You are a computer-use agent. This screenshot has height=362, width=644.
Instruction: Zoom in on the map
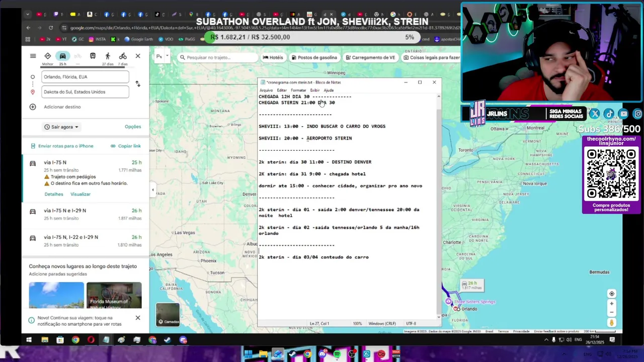612,304
